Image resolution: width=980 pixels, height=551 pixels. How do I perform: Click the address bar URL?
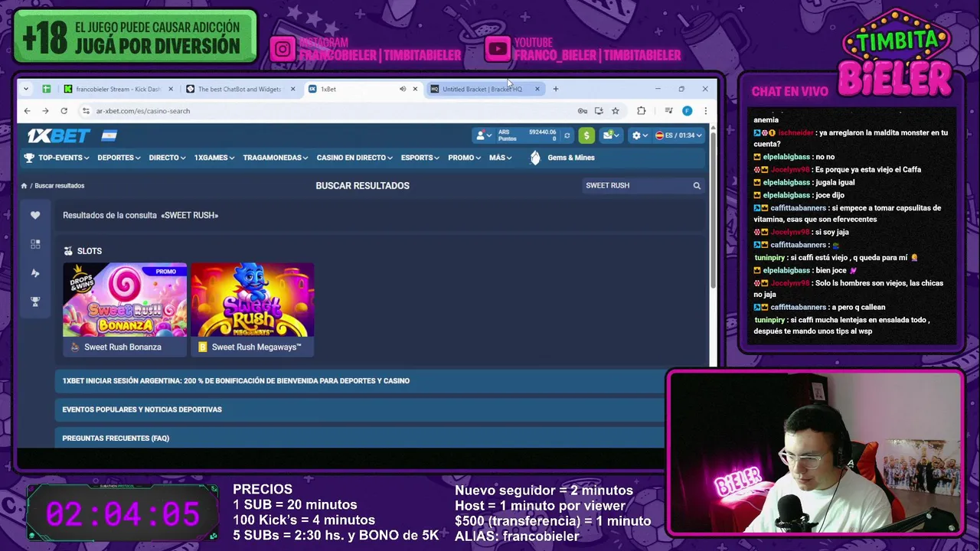(143, 111)
